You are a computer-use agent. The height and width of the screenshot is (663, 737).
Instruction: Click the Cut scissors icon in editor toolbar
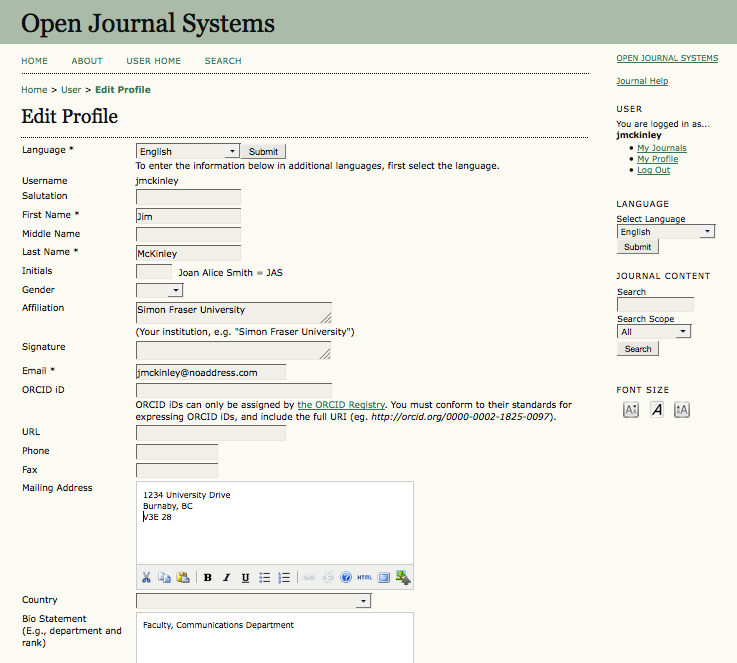click(146, 577)
